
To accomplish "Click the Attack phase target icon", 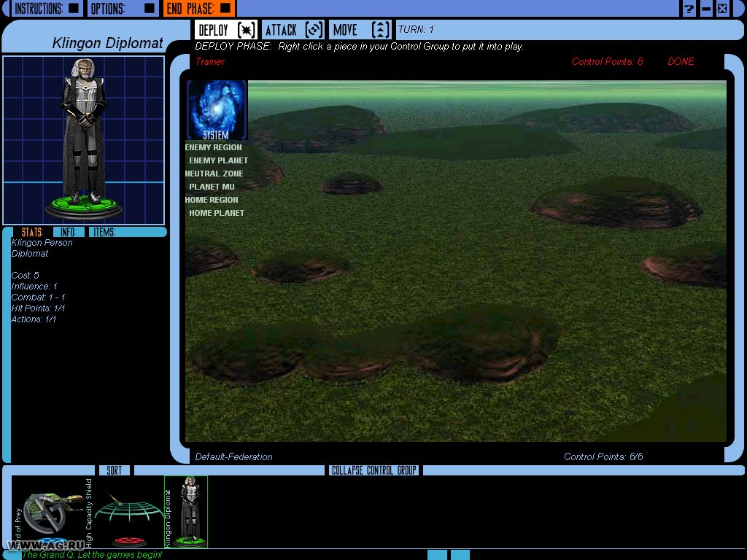I will pos(314,30).
